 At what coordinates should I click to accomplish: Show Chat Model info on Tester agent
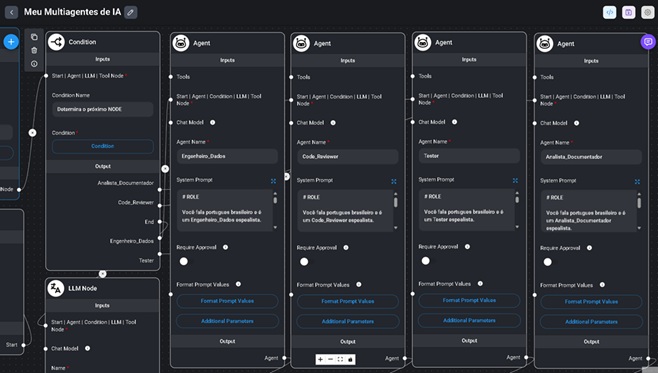(454, 122)
